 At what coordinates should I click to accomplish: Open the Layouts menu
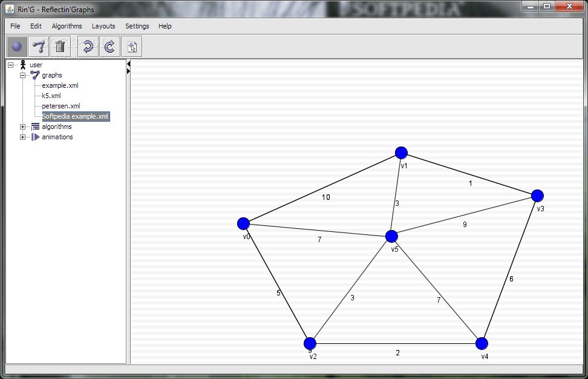[x=103, y=26]
